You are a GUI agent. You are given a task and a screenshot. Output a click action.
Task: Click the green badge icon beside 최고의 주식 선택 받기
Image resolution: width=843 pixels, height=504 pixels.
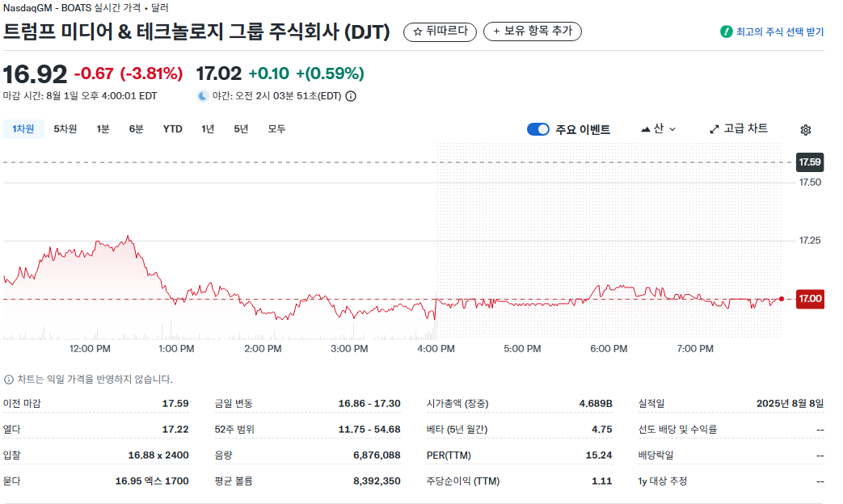point(727,31)
